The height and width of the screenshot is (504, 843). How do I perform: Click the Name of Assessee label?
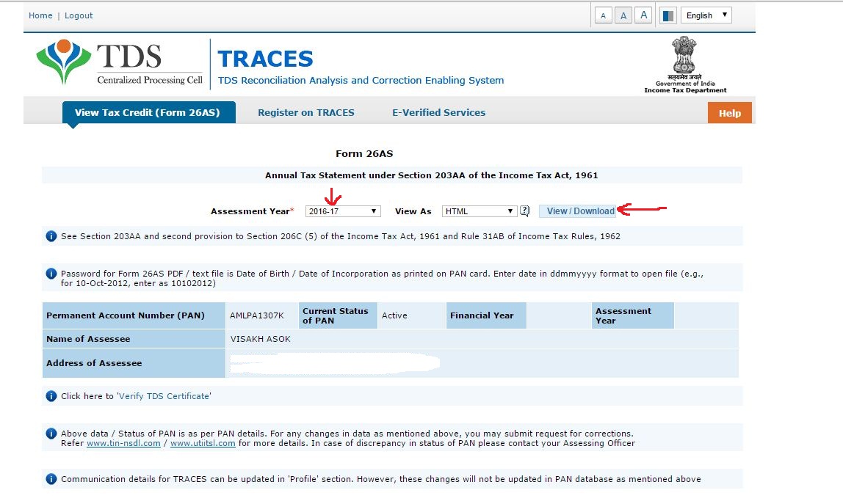(88, 339)
